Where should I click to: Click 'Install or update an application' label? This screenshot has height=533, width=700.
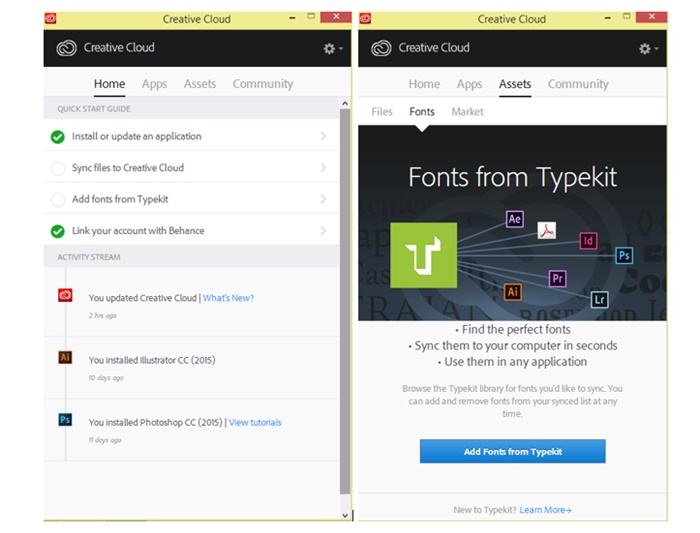pyautogui.click(x=137, y=136)
